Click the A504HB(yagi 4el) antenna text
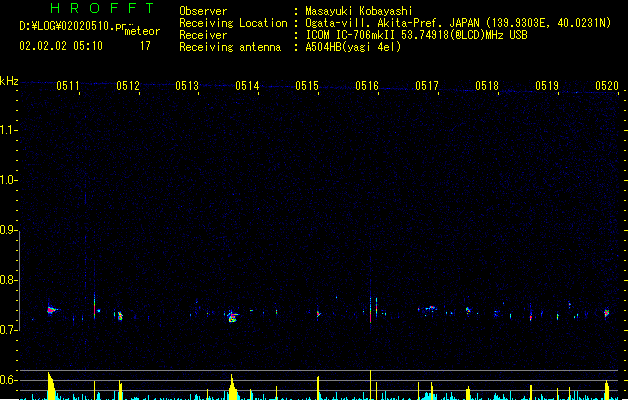629x400 pixels. click(x=353, y=47)
